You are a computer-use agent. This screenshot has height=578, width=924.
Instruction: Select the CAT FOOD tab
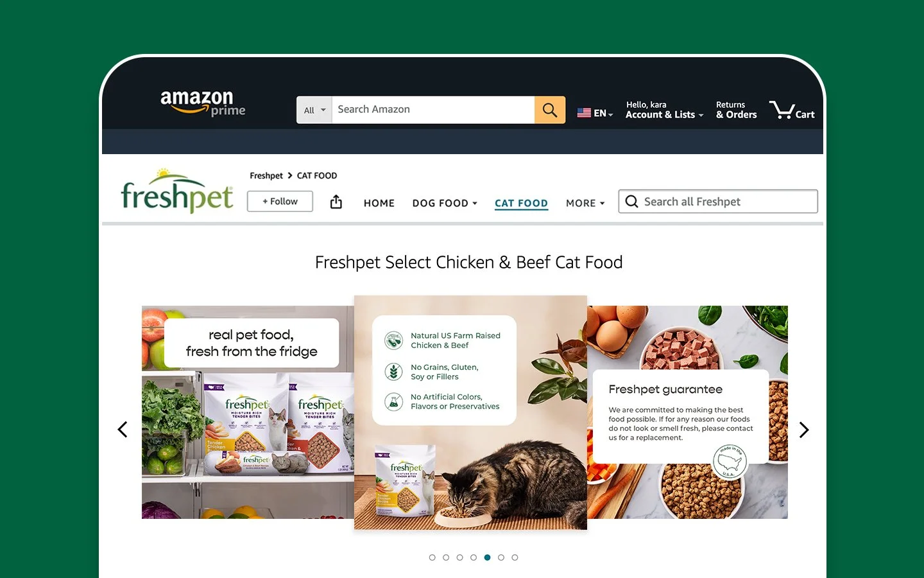[521, 203]
